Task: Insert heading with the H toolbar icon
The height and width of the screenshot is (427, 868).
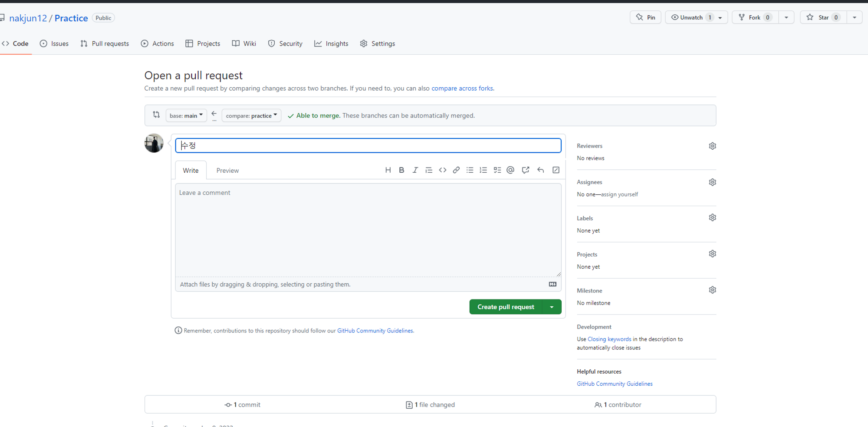Action: click(388, 170)
